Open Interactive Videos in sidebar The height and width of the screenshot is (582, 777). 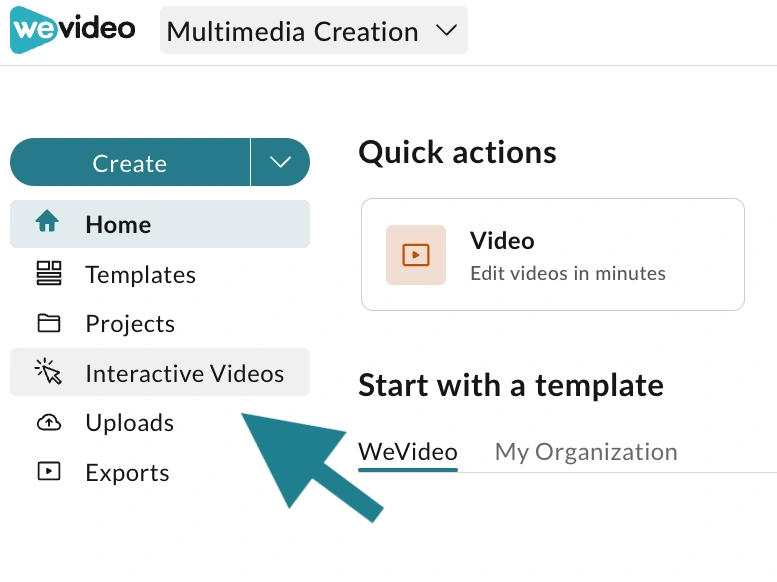pyautogui.click(x=160, y=372)
